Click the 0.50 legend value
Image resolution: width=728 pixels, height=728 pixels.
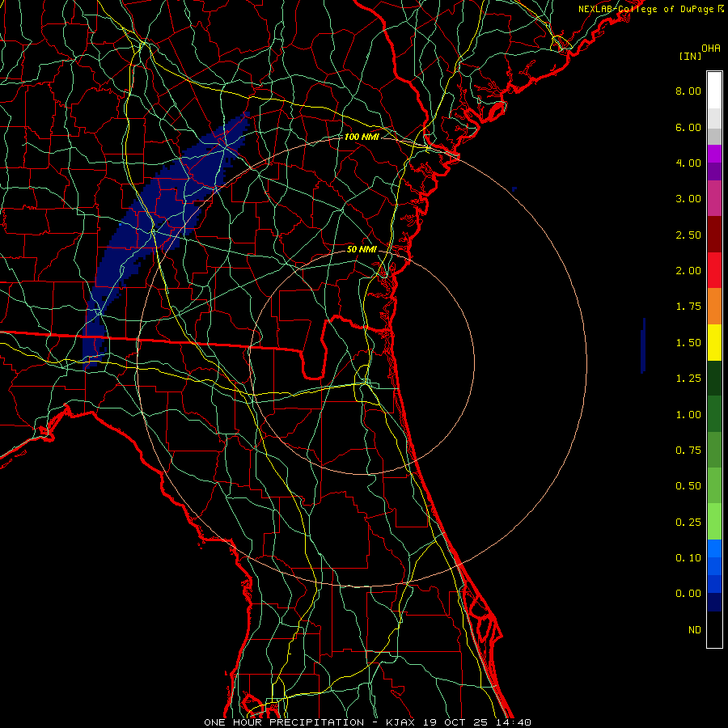(x=688, y=486)
